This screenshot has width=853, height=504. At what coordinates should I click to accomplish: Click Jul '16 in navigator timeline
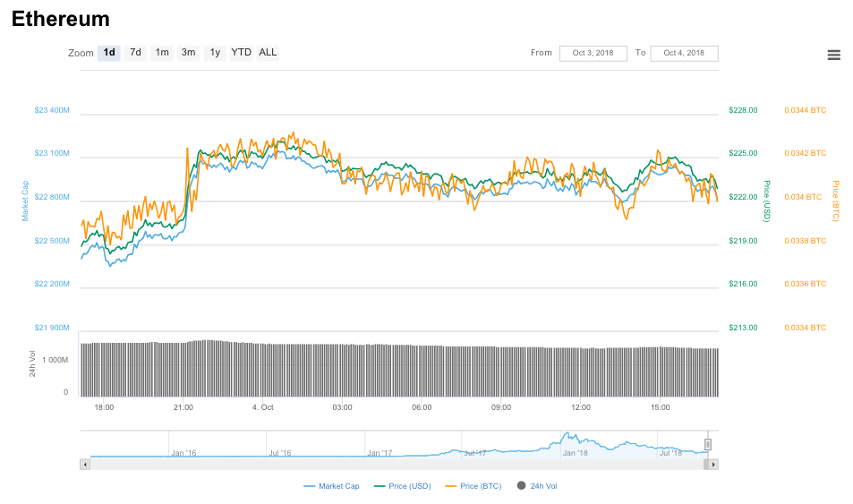[280, 453]
